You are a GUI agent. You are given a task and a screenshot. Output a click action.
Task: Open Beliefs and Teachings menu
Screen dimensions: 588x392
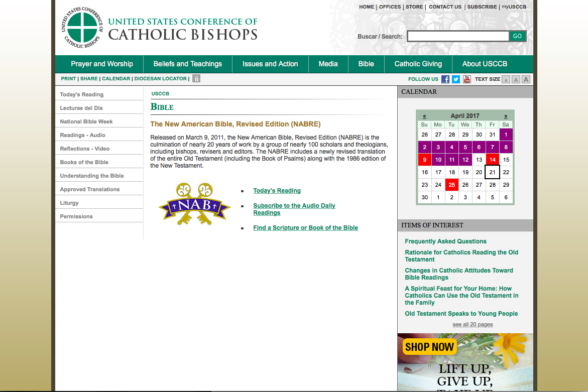[x=187, y=64]
